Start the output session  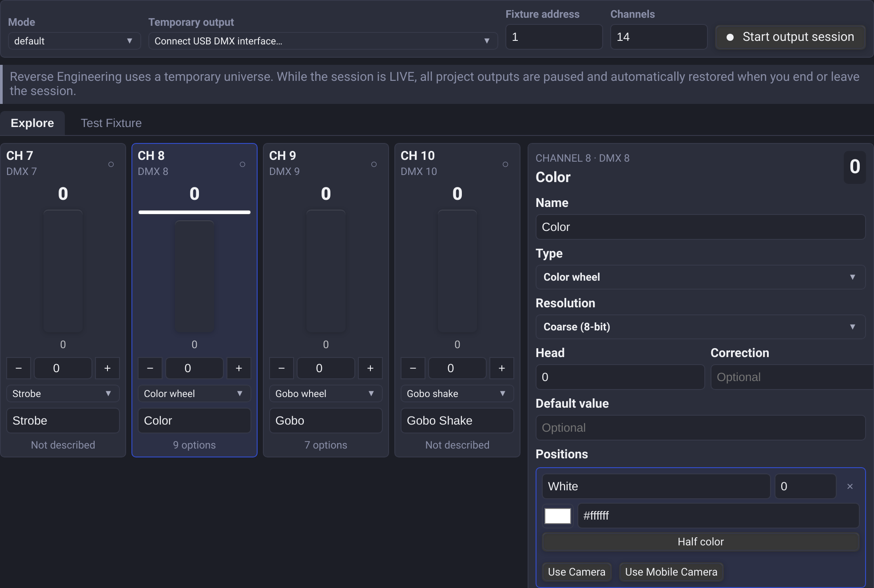(x=790, y=37)
